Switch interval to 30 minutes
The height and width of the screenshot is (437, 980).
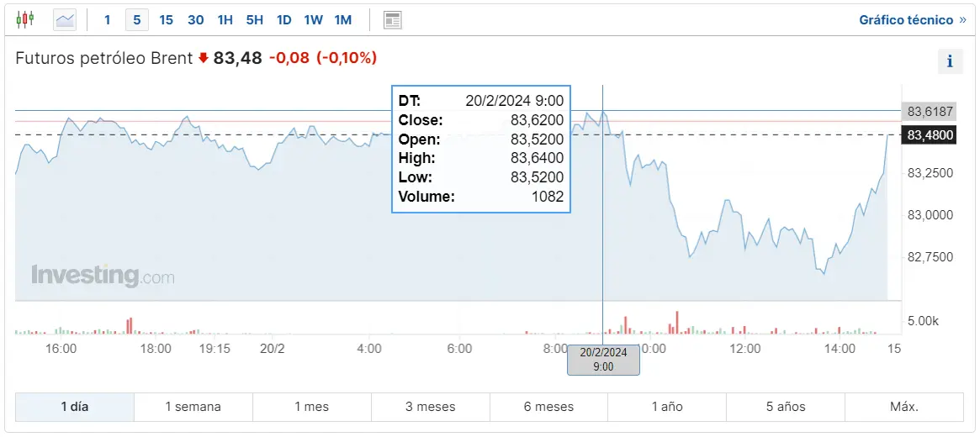point(195,19)
